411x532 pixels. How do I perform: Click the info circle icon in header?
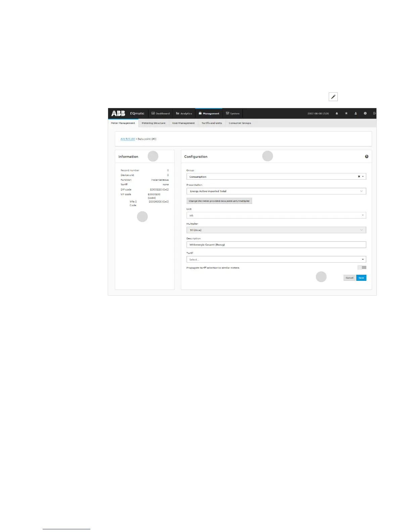pyautogui.click(x=365, y=114)
